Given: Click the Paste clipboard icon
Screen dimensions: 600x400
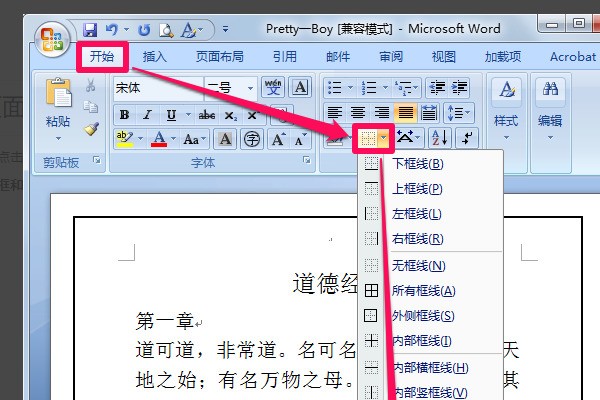Looking at the screenshot, I should pos(58,92).
